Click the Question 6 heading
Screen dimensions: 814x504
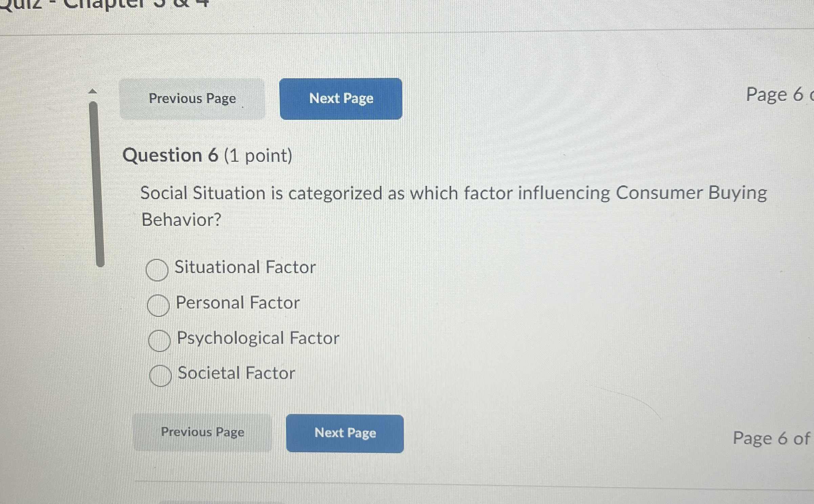170,156
